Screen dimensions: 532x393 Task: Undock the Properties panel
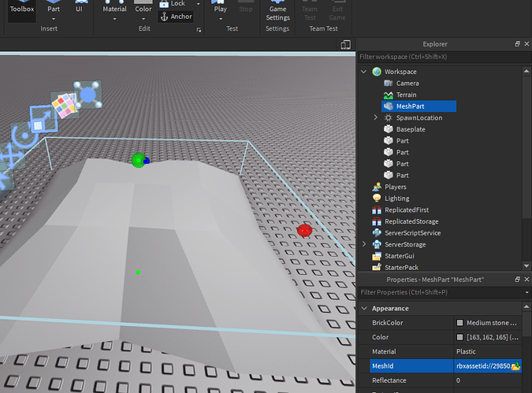(x=517, y=279)
